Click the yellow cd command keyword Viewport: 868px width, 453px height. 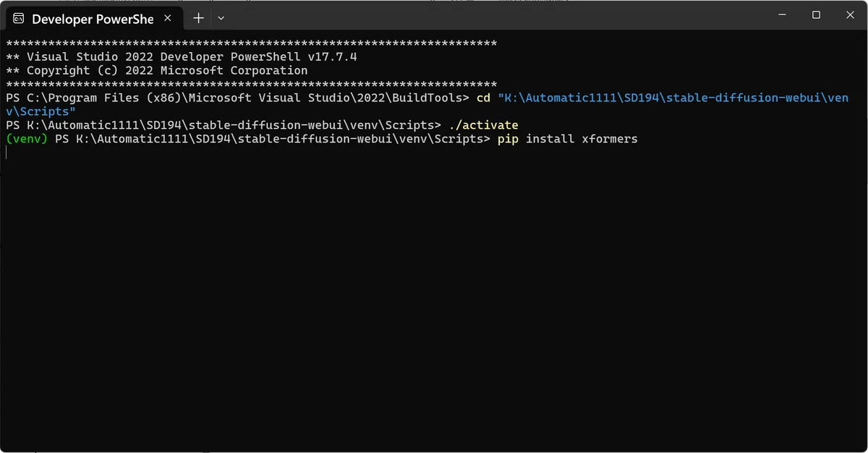(x=483, y=98)
